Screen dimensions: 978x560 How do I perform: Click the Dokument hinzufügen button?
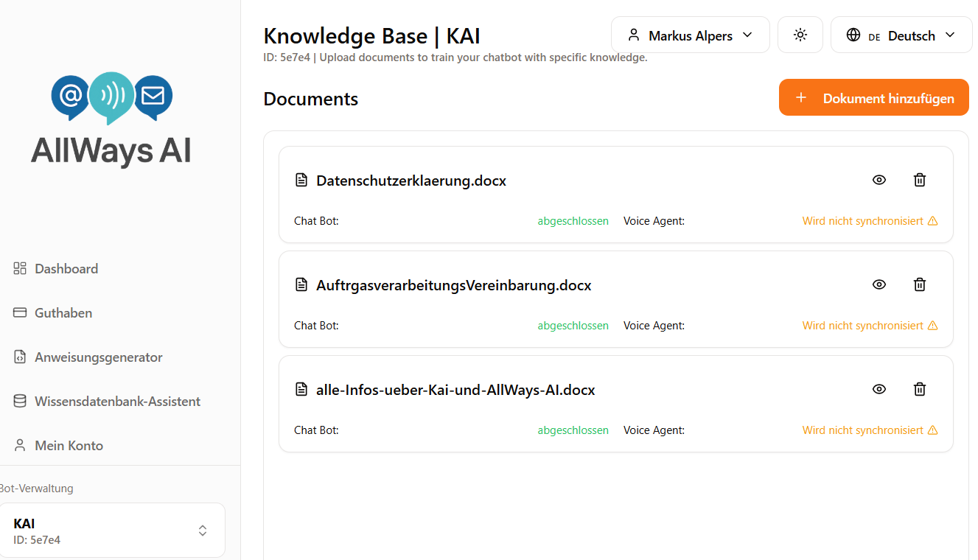[873, 98]
